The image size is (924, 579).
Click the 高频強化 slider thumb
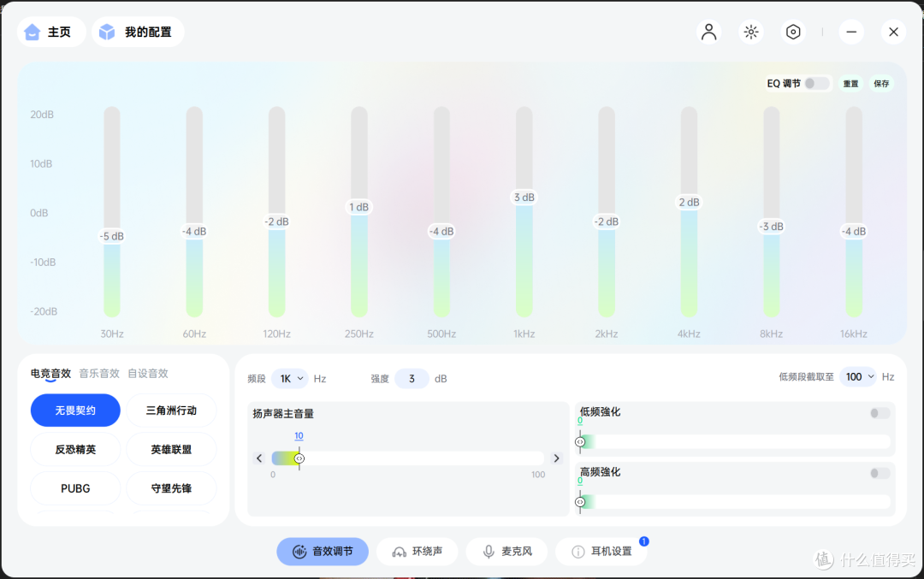[580, 502]
